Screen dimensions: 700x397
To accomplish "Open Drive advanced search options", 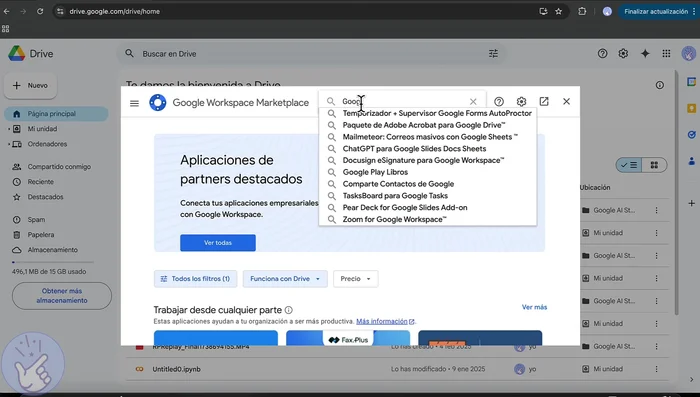I will 493,54.
